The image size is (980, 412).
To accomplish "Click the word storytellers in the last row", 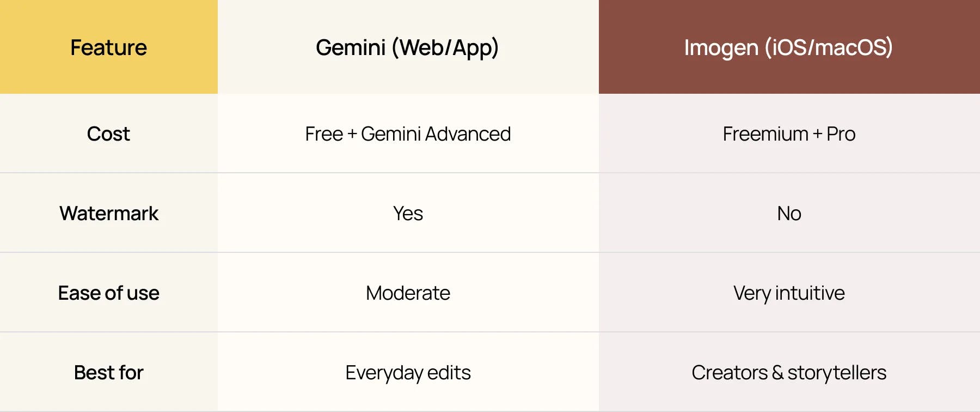I will click(837, 373).
